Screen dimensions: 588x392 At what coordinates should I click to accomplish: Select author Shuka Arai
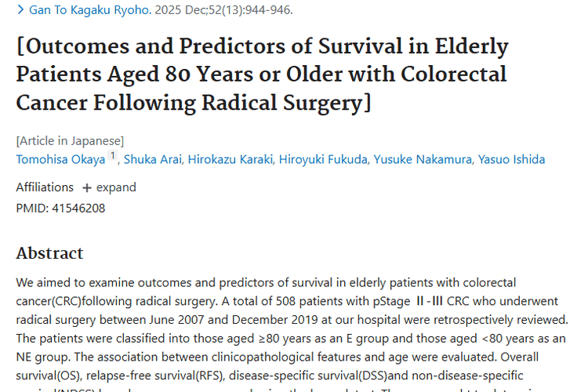click(154, 159)
